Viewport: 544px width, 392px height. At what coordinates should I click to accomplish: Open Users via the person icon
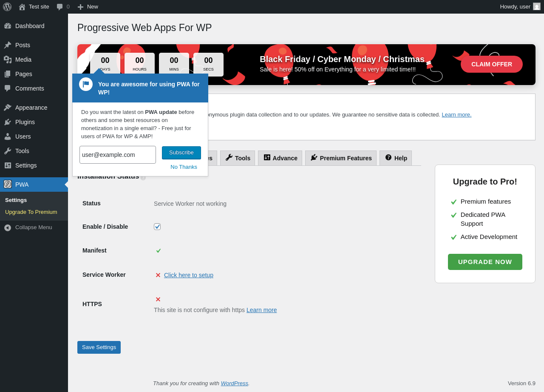point(8,136)
